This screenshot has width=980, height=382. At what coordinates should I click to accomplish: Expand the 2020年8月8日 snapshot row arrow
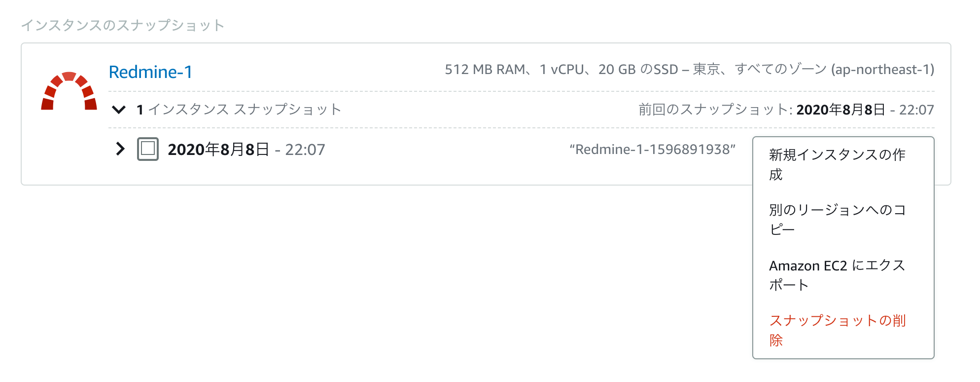[x=120, y=149]
